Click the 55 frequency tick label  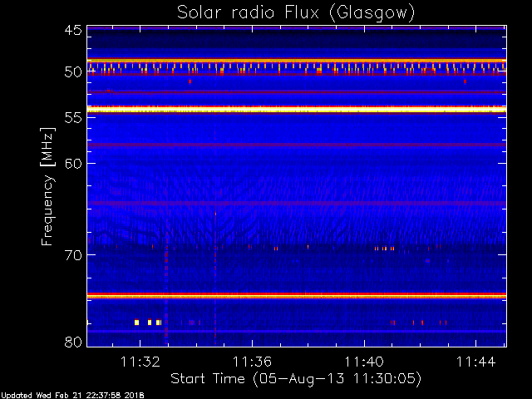coord(73,117)
